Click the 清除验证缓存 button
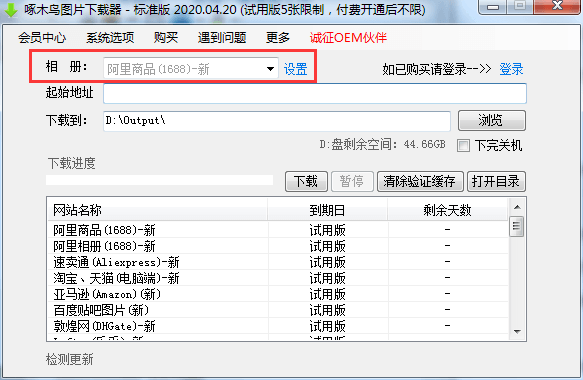Image resolution: width=583 pixels, height=380 pixels. click(420, 181)
